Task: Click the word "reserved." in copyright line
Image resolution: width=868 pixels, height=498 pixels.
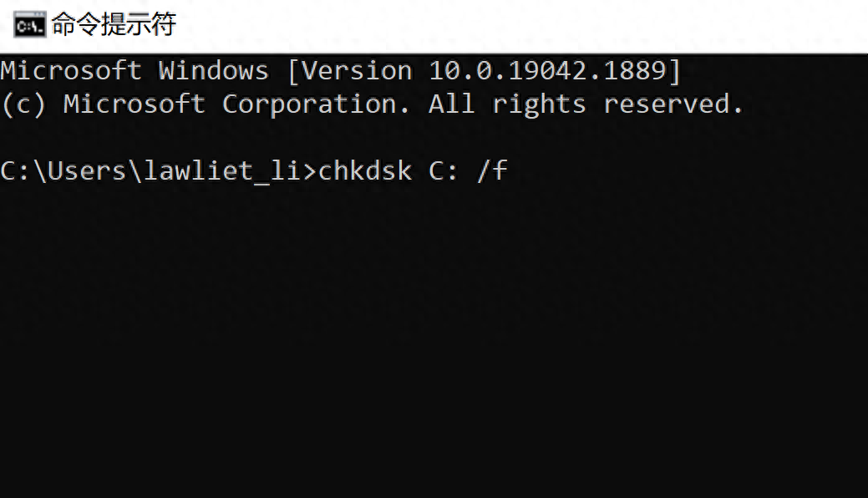Action: 673,104
